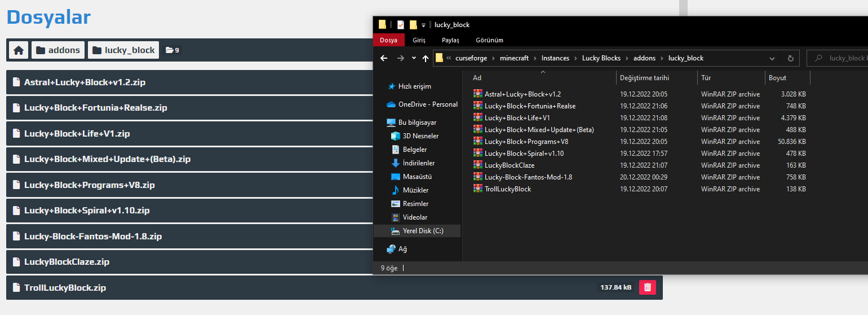Open the home directory icon in Dosyalar
This screenshot has height=315, width=868.
19,50
